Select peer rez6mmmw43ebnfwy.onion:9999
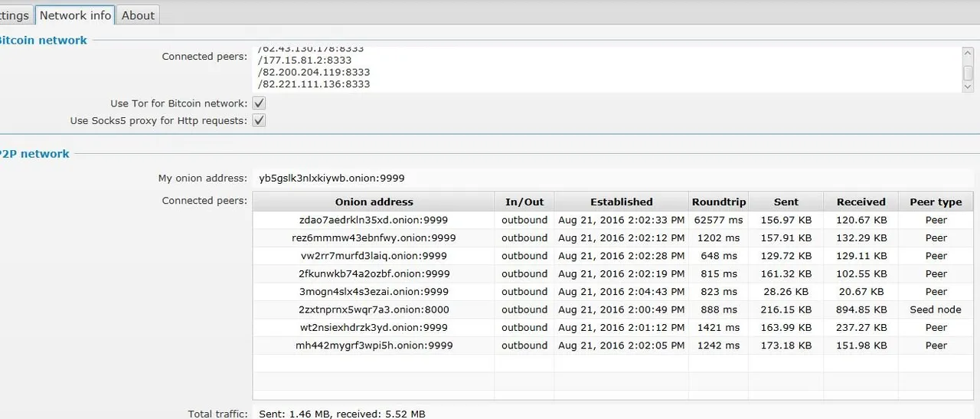The height and width of the screenshot is (419, 980). (374, 238)
